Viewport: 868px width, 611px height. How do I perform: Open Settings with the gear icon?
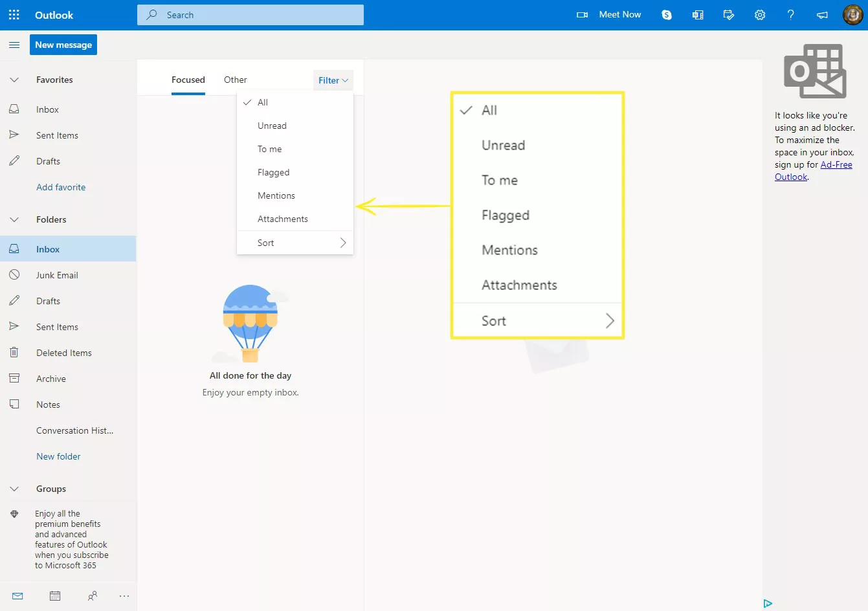(759, 14)
